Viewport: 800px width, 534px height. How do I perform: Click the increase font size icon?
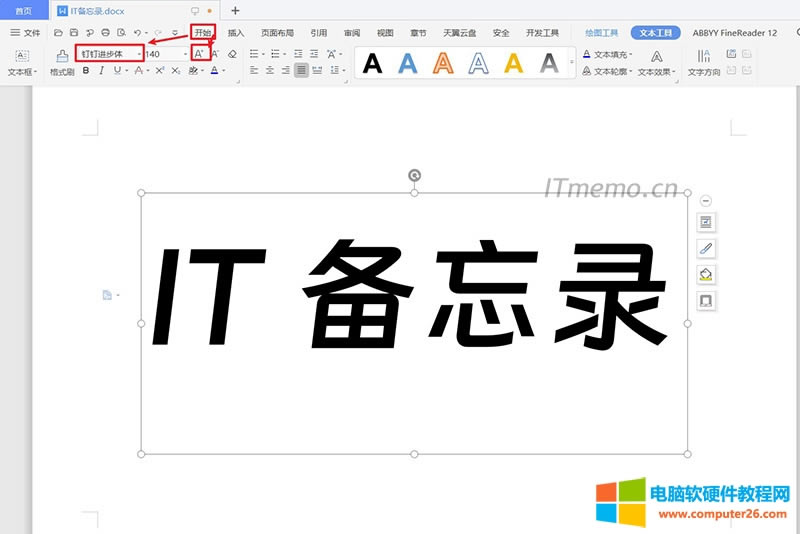[200, 53]
